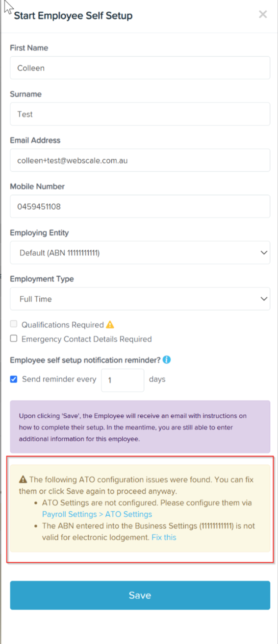Click the ATO configuration warning triangle icon
Viewport: 278px width, 644px height.
pos(23,479)
